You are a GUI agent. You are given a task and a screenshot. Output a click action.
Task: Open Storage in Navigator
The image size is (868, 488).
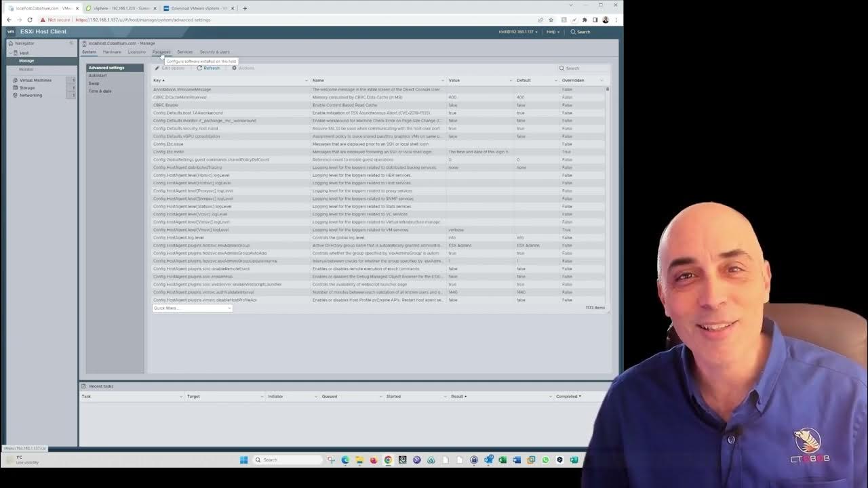27,87
